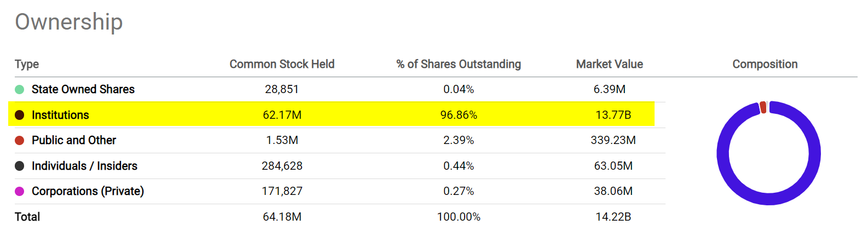The width and height of the screenshot is (868, 242).
Task: Click the Market Value column header
Action: point(609,64)
